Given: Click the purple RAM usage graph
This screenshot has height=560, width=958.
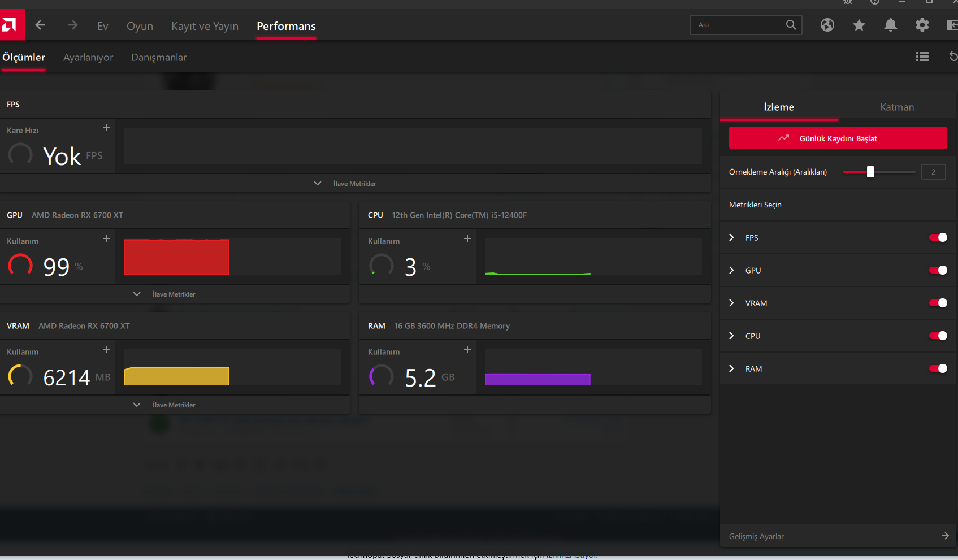Looking at the screenshot, I should (593, 367).
